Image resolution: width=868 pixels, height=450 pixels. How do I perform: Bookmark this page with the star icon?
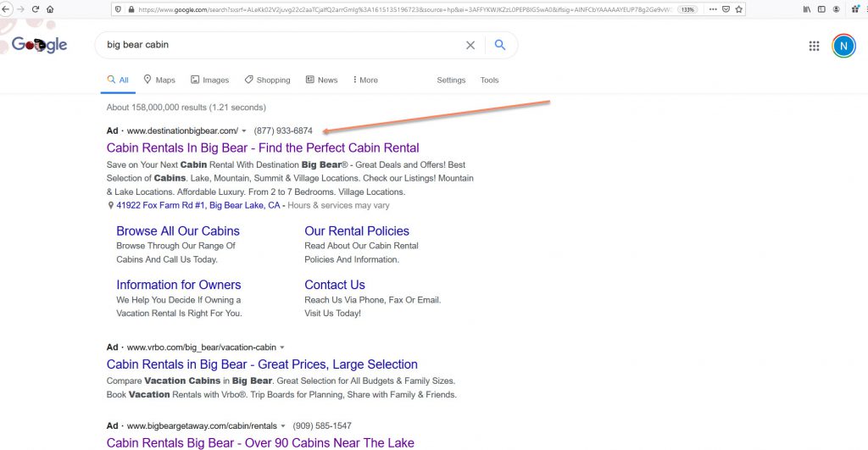click(x=738, y=9)
